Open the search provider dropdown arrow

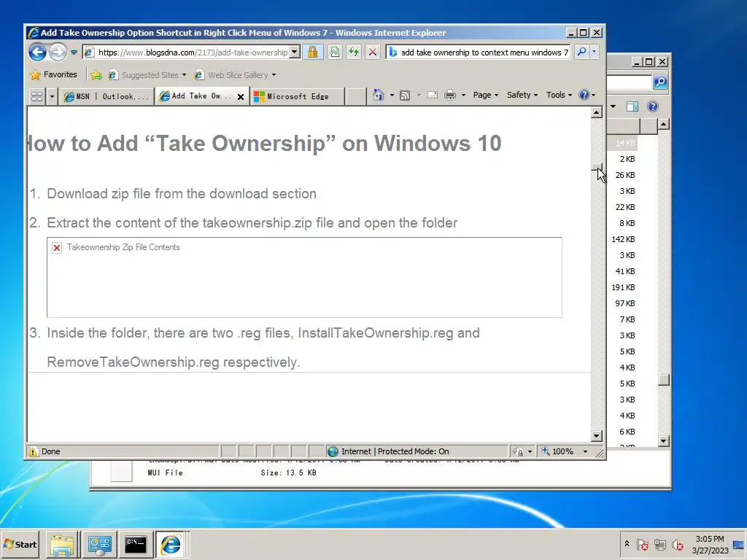tap(594, 52)
